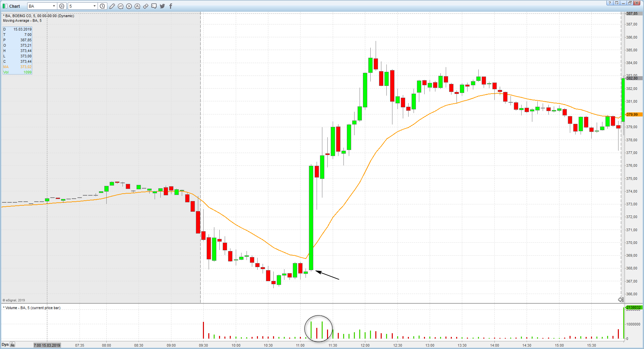Image resolution: width=644 pixels, height=349 pixels.
Task: Click the Dyn label at bottom left
Action: [5, 345]
